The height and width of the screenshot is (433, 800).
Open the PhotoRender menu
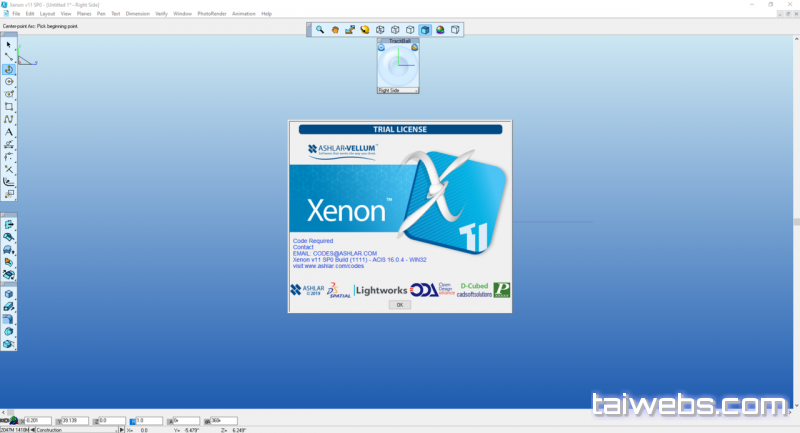(211, 14)
